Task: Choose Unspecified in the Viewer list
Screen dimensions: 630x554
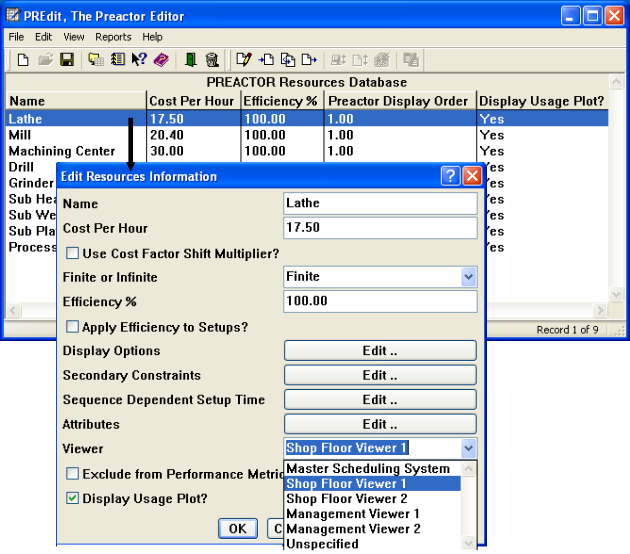Action: point(372,544)
